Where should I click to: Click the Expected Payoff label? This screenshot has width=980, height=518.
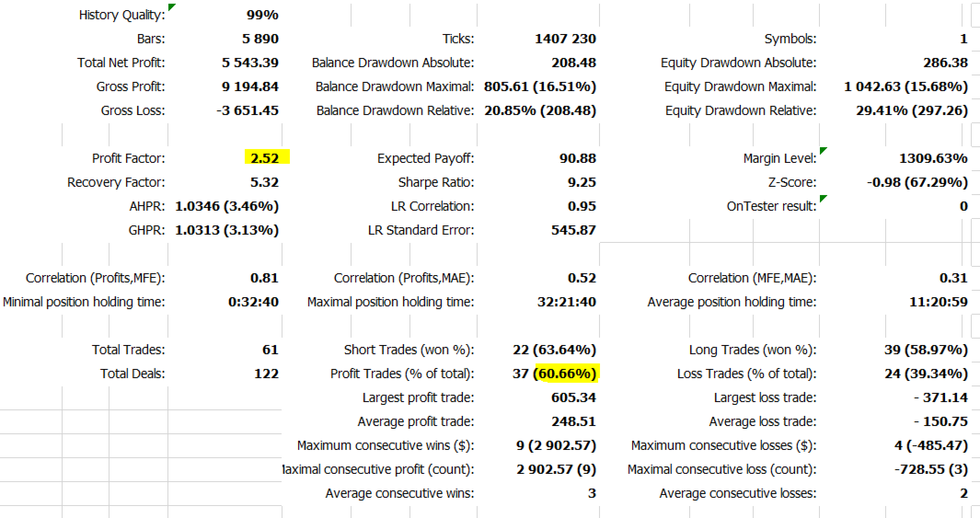tap(425, 158)
